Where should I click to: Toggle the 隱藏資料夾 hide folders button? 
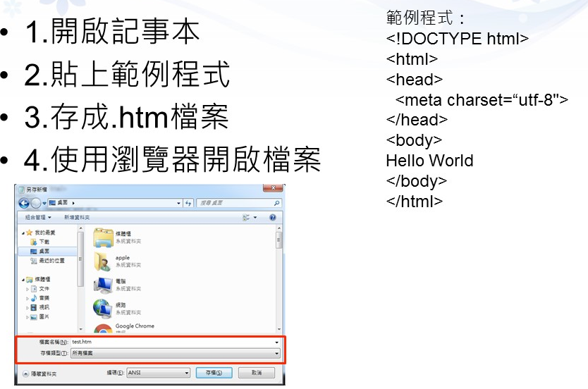pyautogui.click(x=39, y=374)
